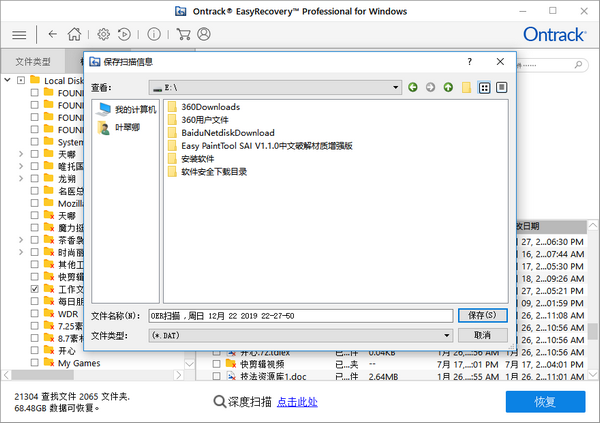Image resolution: width=600 pixels, height=423 pixels.
Task: Collapse the Local Disk tree node
Action: [7, 80]
